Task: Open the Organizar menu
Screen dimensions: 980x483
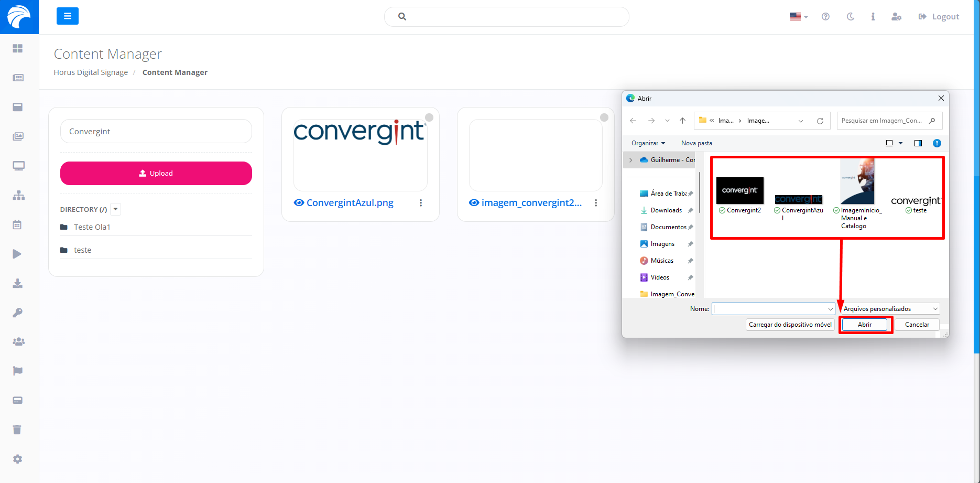Action: 648,143
